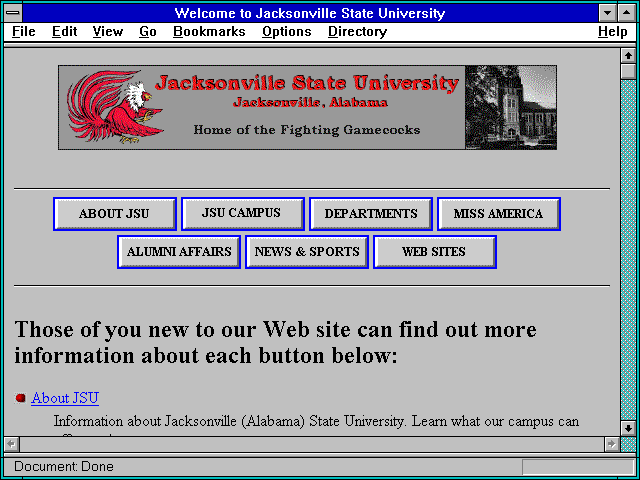The height and width of the screenshot is (480, 640).
Task: Minimize the window with the down-arrow button
Action: [608, 13]
